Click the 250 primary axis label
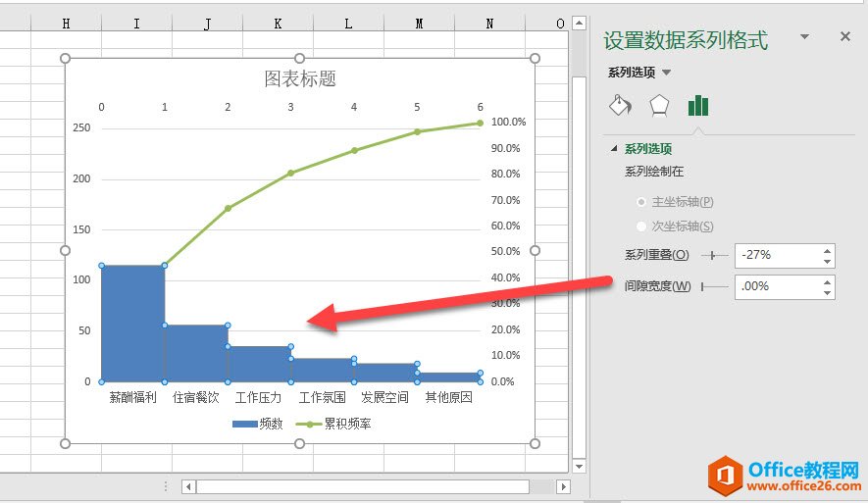 (81, 127)
